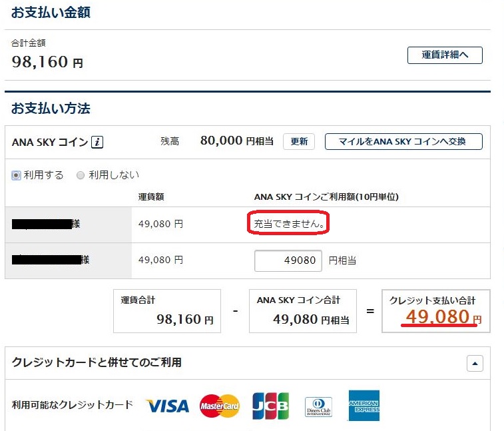504x431 pixels.
Task: Click the 80,000 円相当 balance value
Action: pos(237,141)
